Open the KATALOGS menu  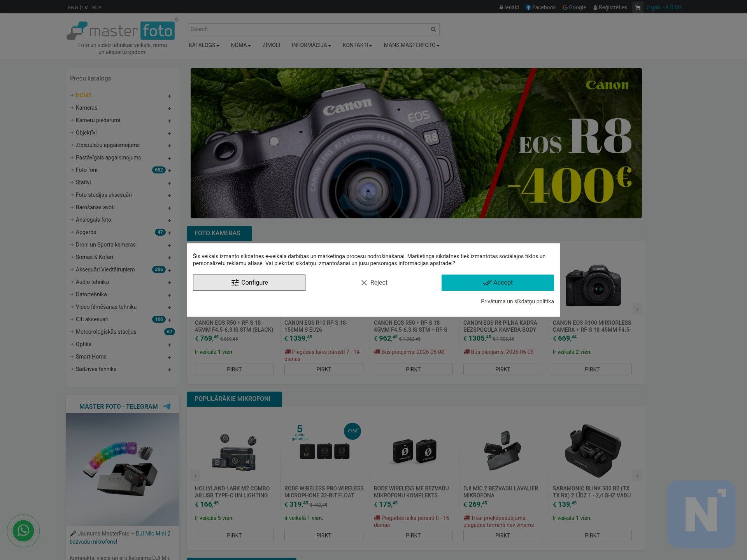[x=204, y=45]
